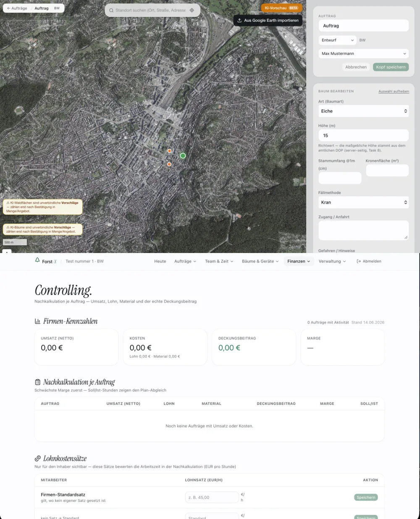420x519 pixels.
Task: Click the Firmen-Standardsatz Lohnsatz input
Action: (x=212, y=497)
